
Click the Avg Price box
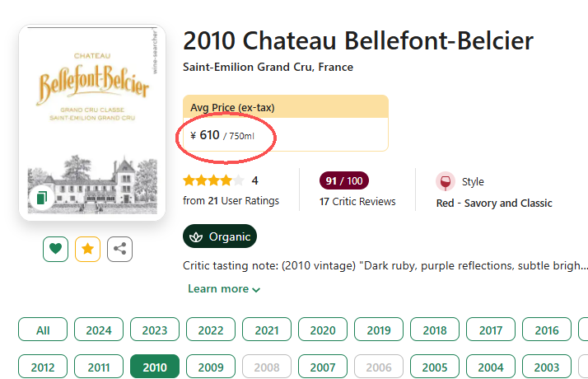[x=285, y=124]
